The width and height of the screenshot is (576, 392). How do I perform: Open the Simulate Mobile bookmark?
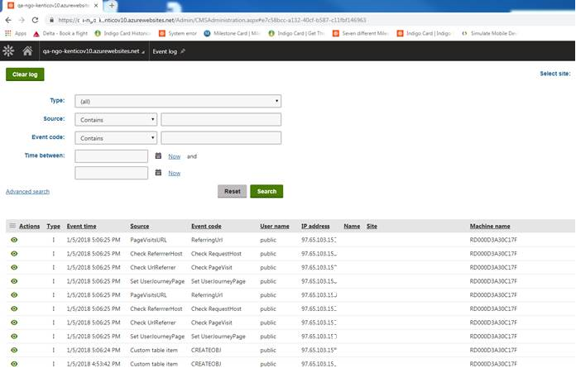pos(489,33)
